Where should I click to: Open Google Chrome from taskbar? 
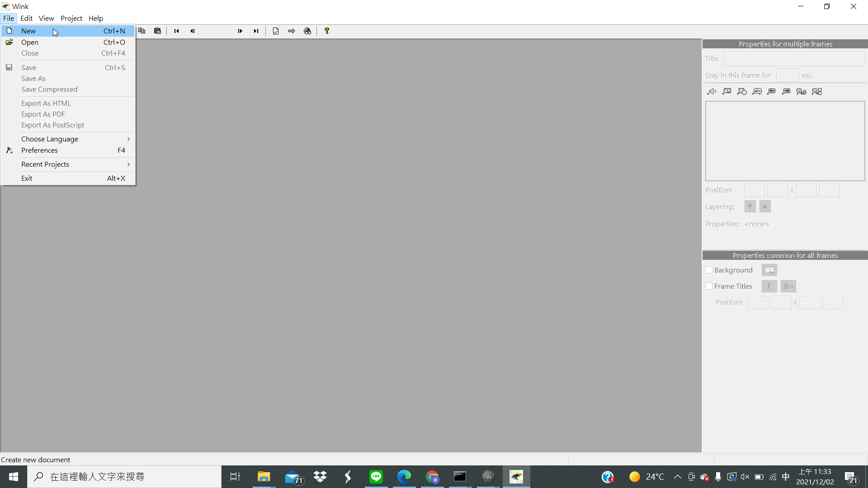pos(432,477)
